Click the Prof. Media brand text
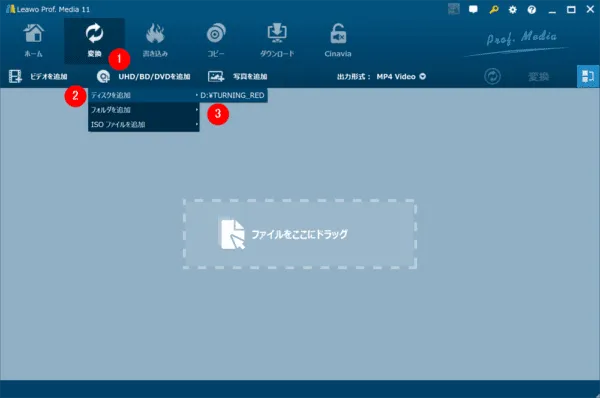Viewport: 600px width, 398px height. [522, 38]
